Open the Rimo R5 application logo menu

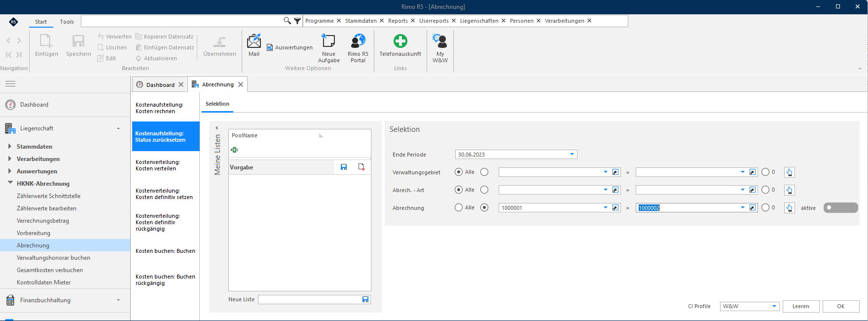(x=13, y=22)
